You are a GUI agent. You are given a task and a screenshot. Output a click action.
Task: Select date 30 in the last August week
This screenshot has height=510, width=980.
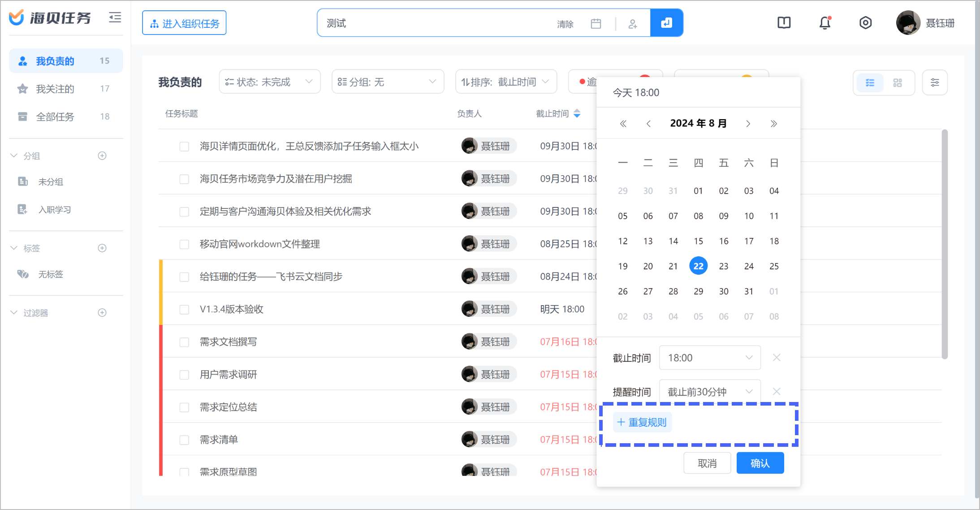click(x=724, y=291)
